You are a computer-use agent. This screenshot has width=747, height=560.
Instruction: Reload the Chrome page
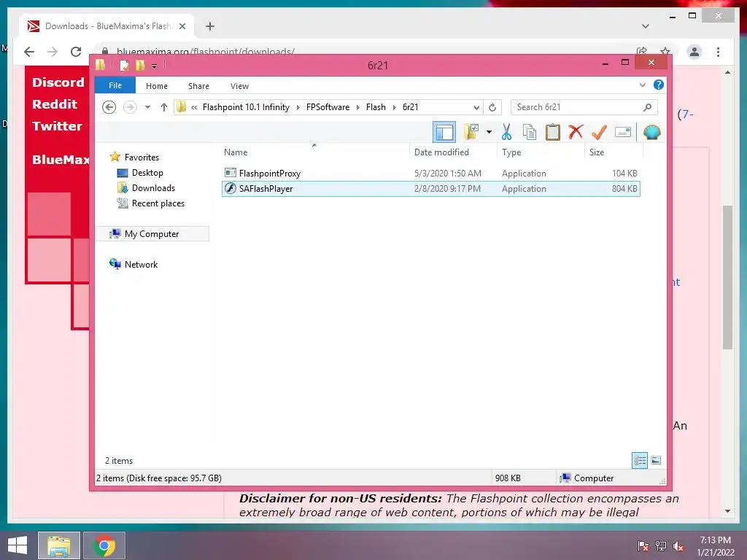point(76,52)
